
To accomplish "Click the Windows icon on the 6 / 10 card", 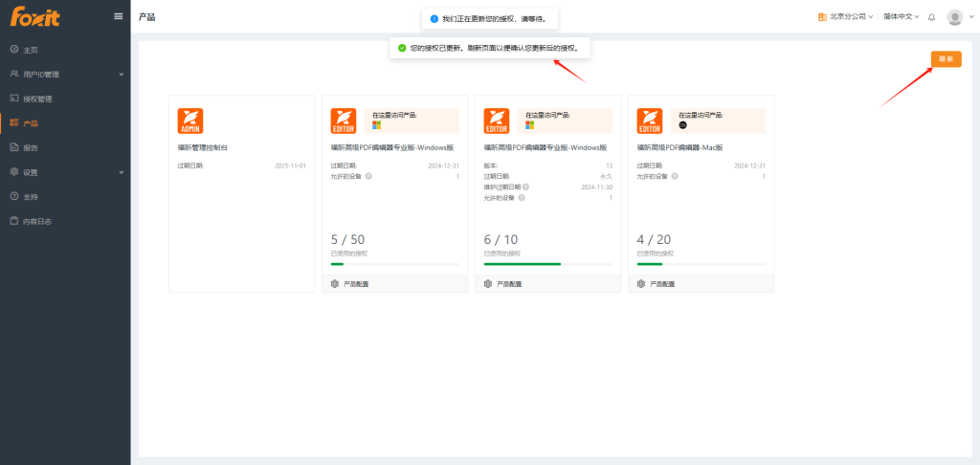I will point(529,125).
